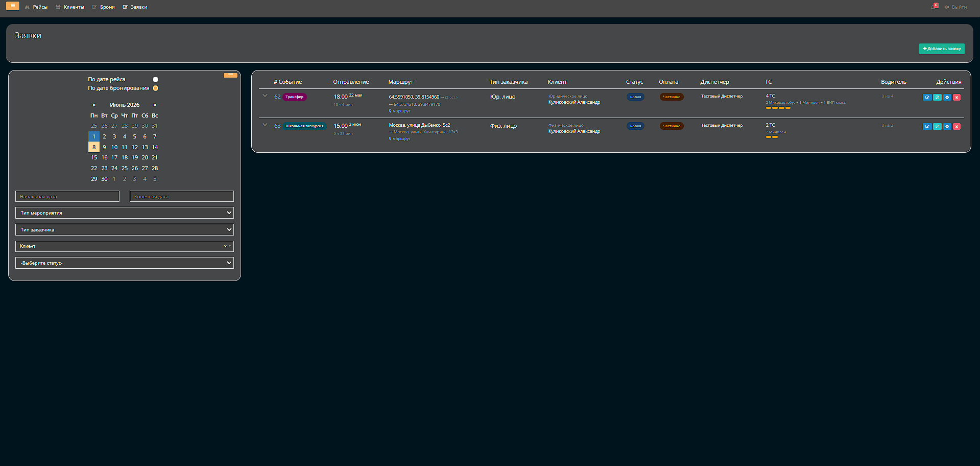The width and height of the screenshot is (980, 466).
Task: Delete request 62 with the red x
Action: tap(957, 97)
